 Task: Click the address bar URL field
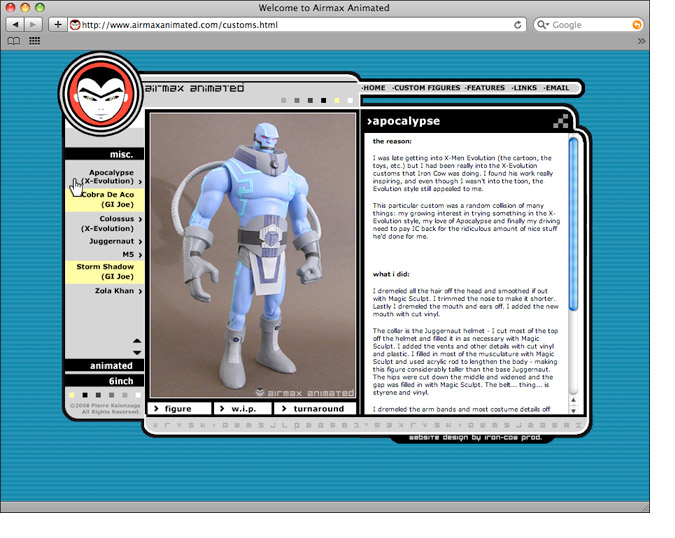(297, 25)
